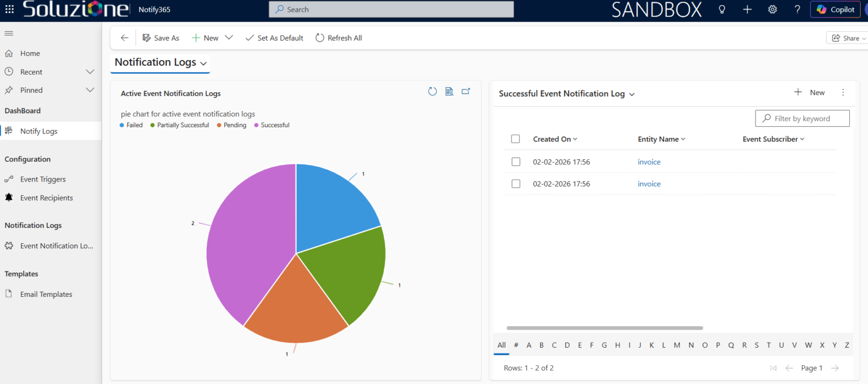Go to the next page arrow
The width and height of the screenshot is (868, 384).
[835, 368]
